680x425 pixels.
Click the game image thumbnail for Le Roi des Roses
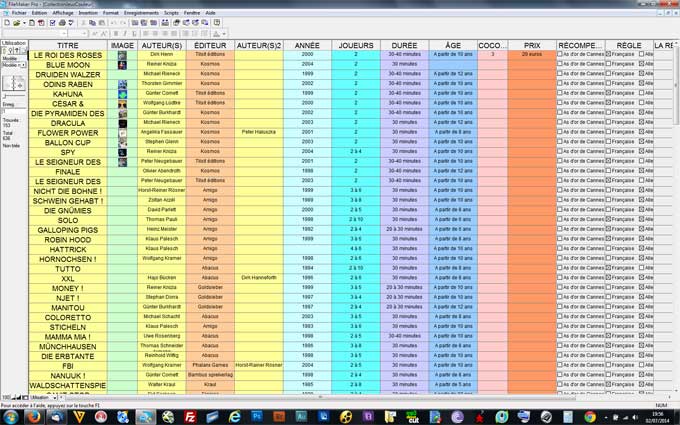click(122, 55)
